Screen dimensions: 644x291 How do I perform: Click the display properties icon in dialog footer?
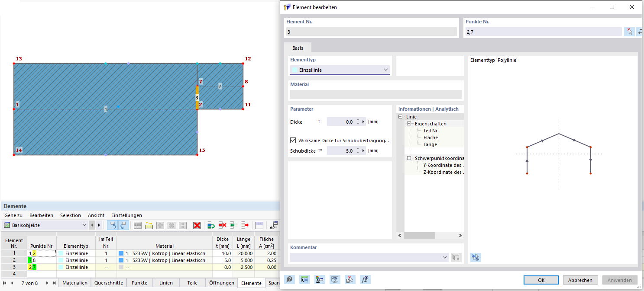click(320, 280)
